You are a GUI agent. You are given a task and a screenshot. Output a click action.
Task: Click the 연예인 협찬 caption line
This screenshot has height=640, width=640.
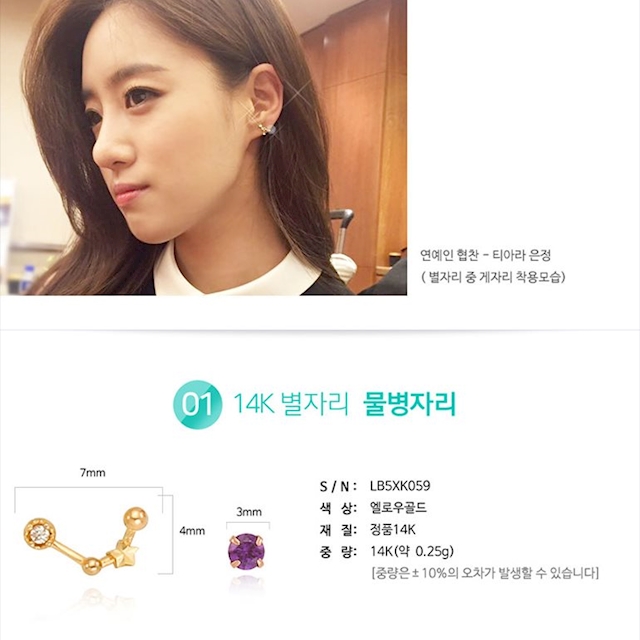pos(486,256)
